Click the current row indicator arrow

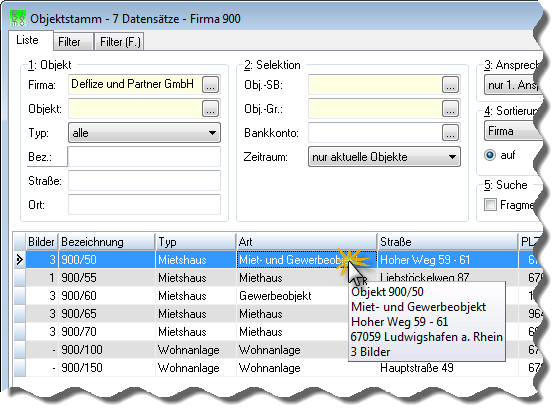[x=20, y=260]
